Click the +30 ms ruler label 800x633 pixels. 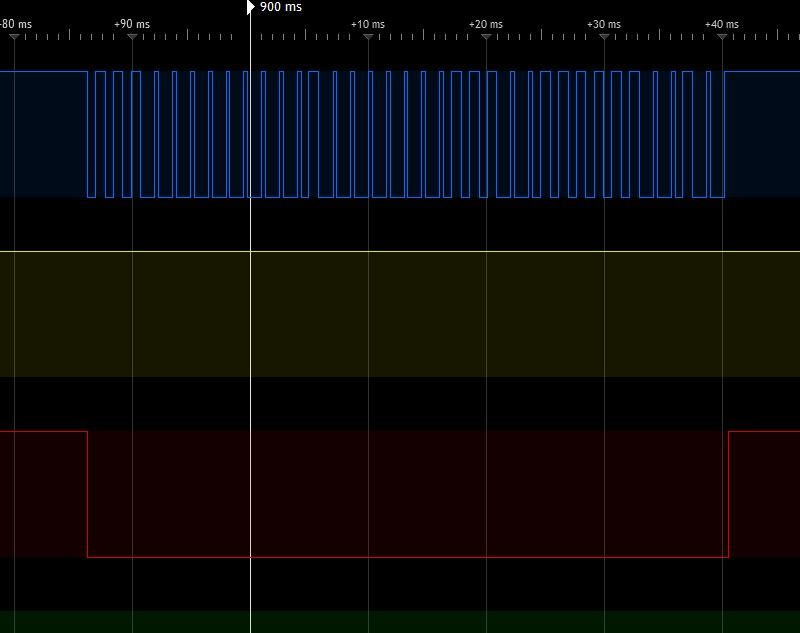click(604, 24)
